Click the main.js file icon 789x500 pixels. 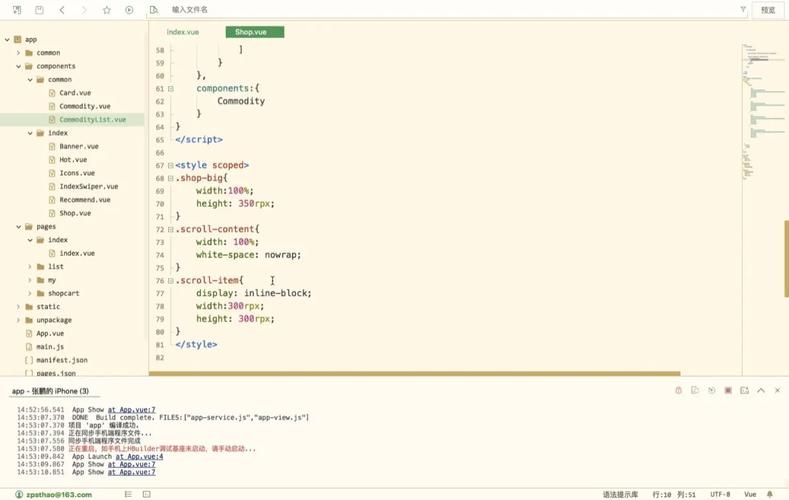(29, 347)
